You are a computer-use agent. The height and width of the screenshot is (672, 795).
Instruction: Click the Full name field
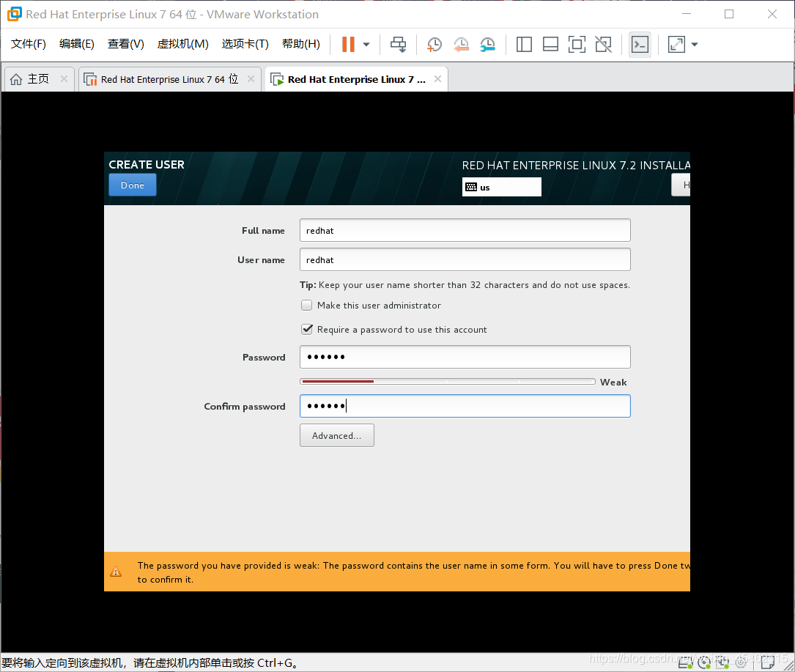[x=465, y=230]
